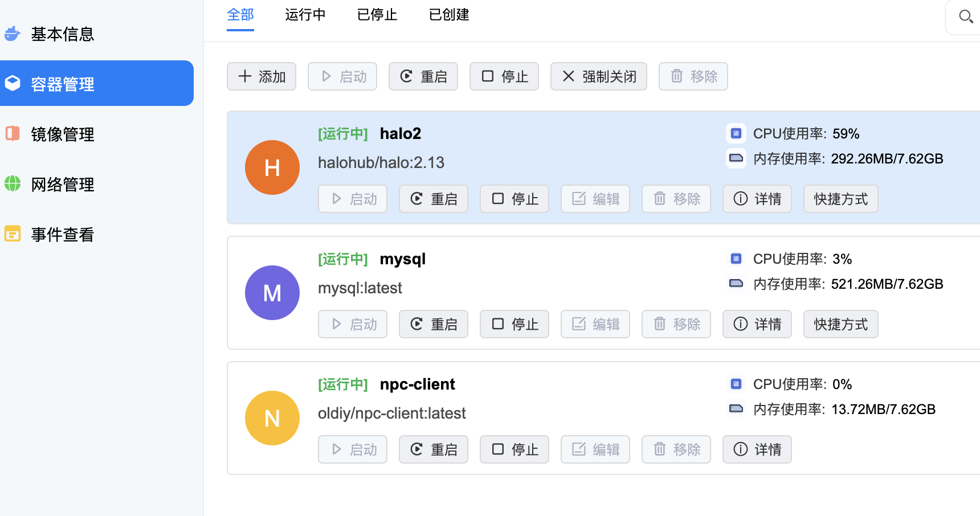Viewport: 980px width, 516px height.
Task: Click the orange H avatar for halo2
Action: tap(272, 167)
